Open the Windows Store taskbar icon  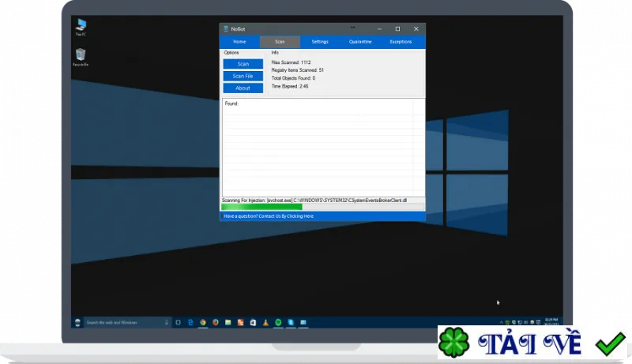[x=253, y=322]
